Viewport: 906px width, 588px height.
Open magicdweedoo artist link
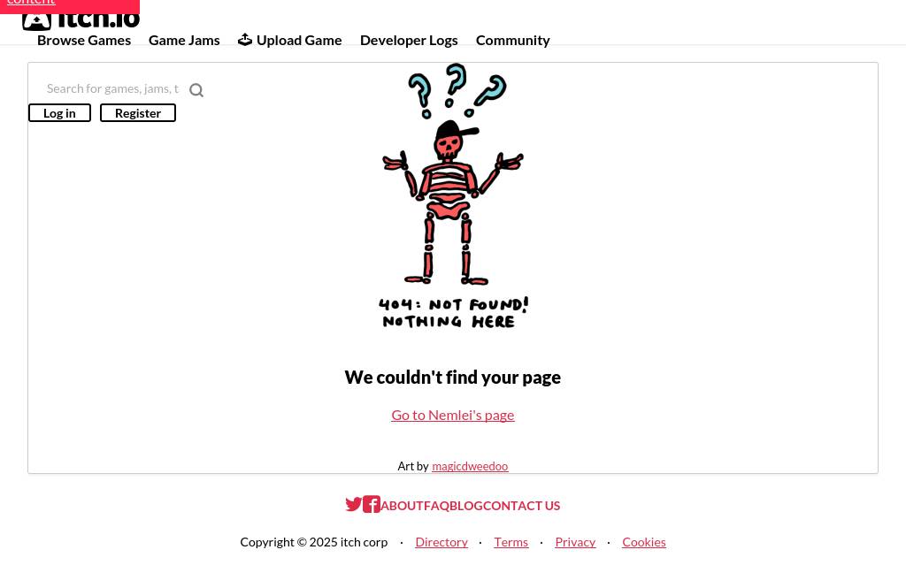pyautogui.click(x=470, y=466)
